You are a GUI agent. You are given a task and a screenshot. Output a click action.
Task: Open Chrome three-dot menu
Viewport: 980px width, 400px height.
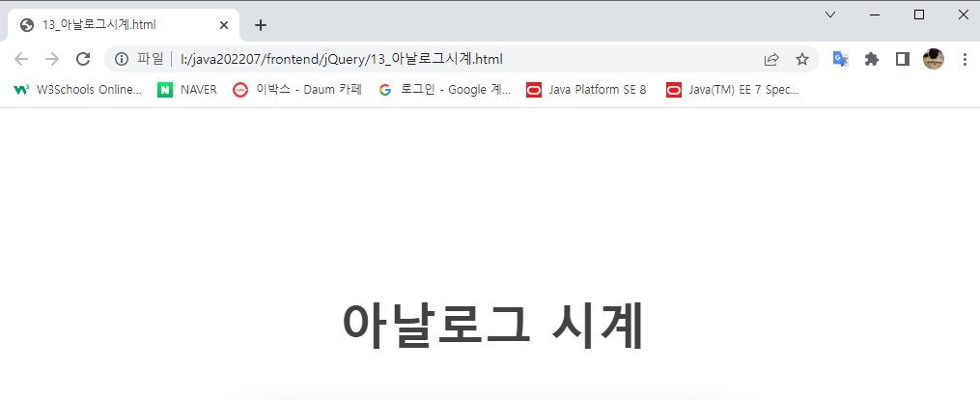(x=965, y=59)
